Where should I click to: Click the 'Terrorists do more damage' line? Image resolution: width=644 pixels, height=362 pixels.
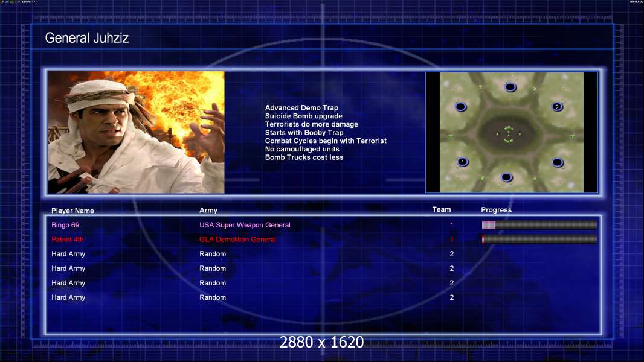click(x=311, y=124)
